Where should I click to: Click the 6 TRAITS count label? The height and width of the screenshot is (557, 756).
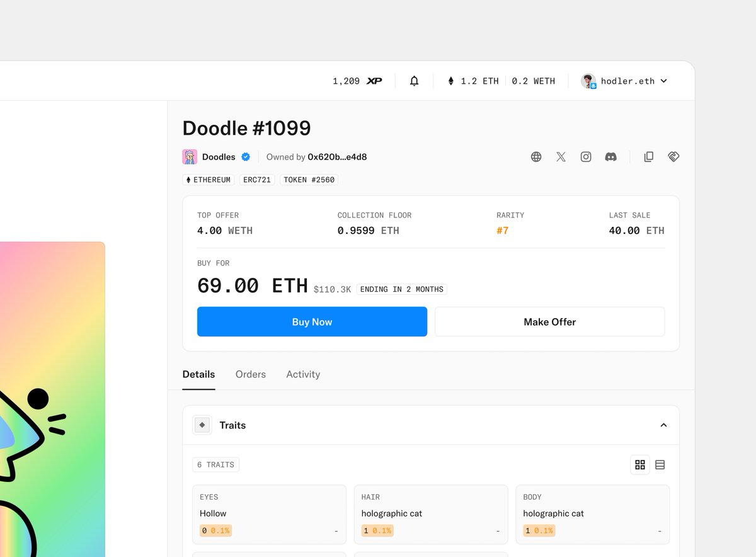[x=215, y=464]
